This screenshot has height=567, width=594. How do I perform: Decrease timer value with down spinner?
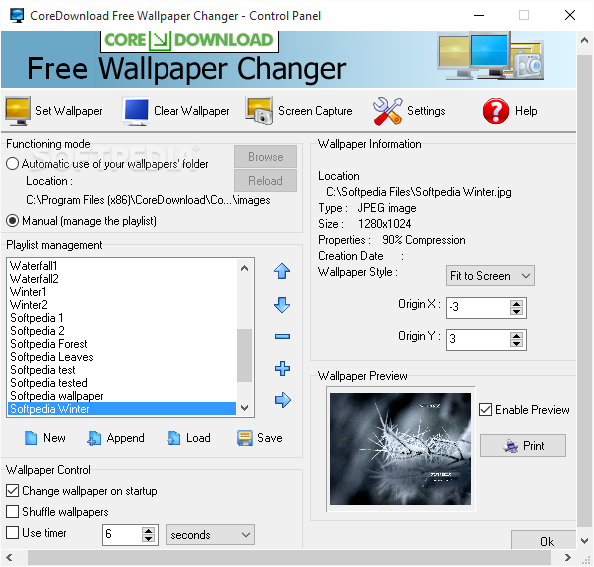tap(148, 539)
